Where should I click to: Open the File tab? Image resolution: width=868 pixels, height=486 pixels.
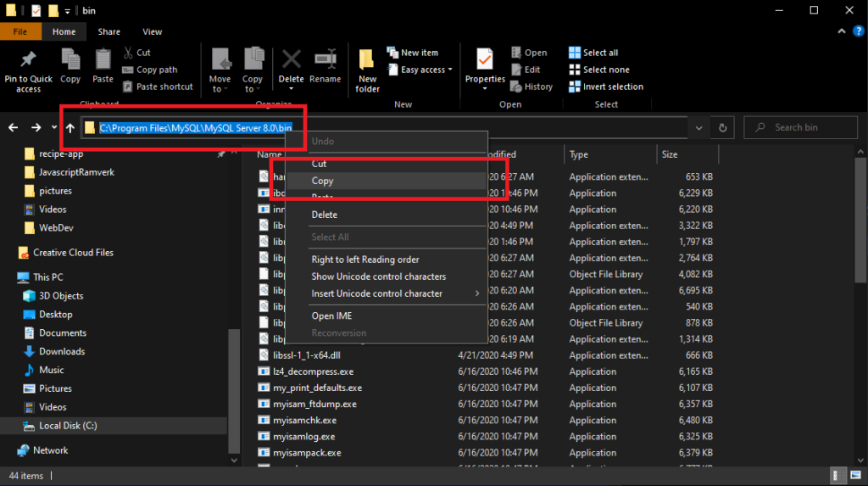pos(20,31)
